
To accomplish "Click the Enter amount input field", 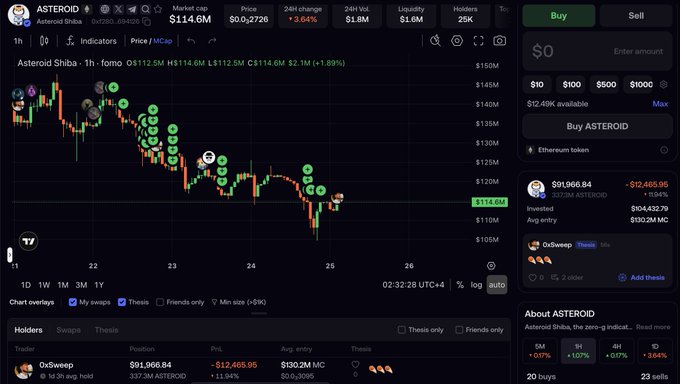I will click(x=597, y=51).
